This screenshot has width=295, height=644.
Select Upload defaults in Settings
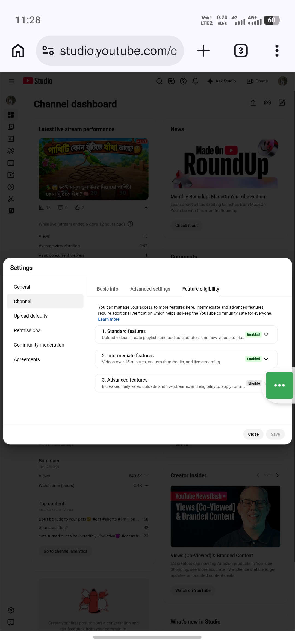(45, 316)
